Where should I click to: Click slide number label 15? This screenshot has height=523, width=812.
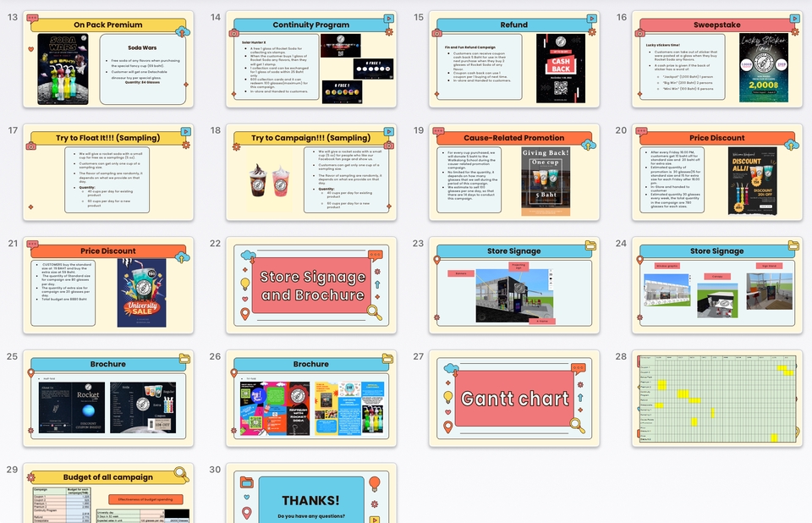419,17
